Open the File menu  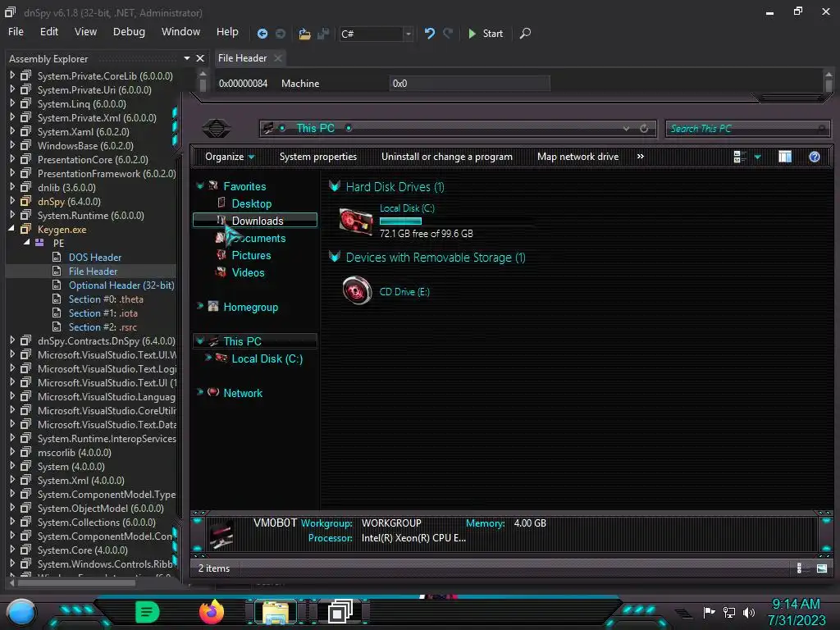(16, 32)
